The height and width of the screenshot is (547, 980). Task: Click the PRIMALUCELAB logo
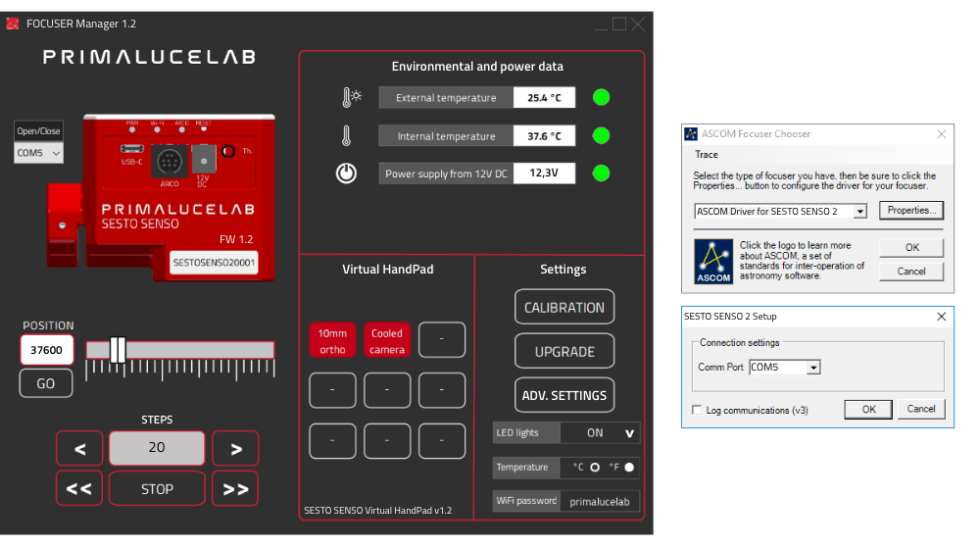point(149,57)
